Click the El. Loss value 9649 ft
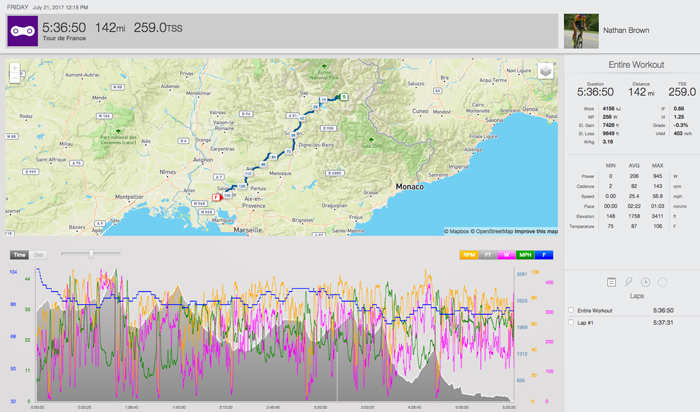Image resolution: width=700 pixels, height=412 pixels. [610, 133]
